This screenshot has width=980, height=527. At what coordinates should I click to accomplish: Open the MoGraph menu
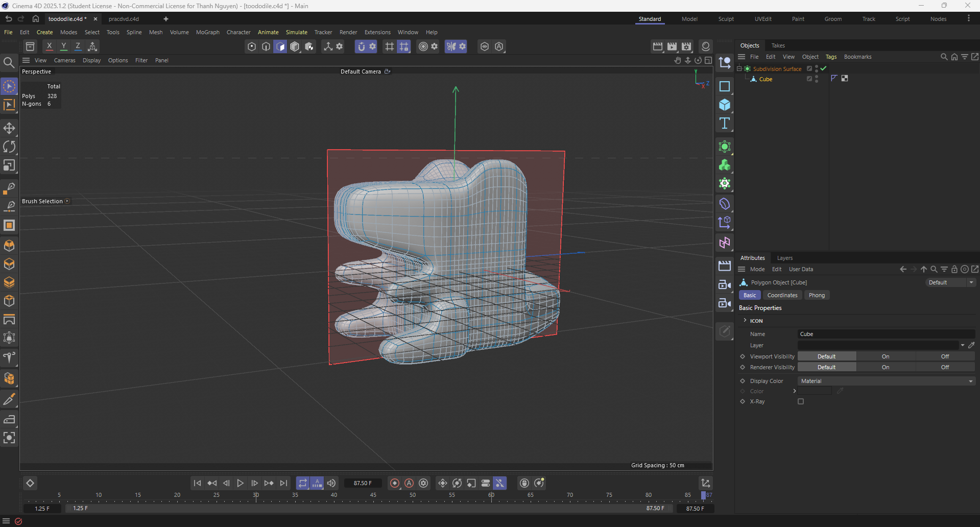[207, 32]
